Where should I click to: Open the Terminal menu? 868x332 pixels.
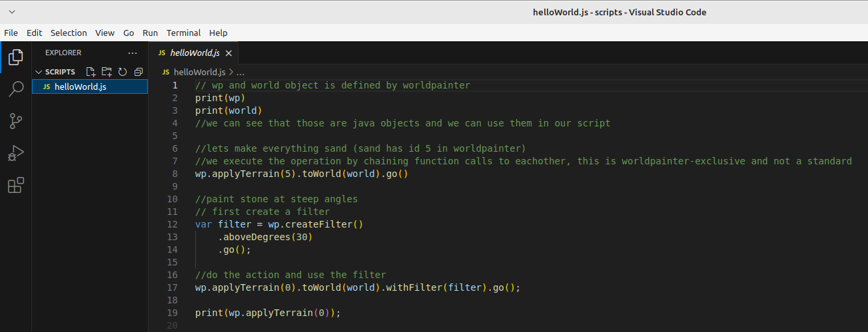tap(183, 33)
